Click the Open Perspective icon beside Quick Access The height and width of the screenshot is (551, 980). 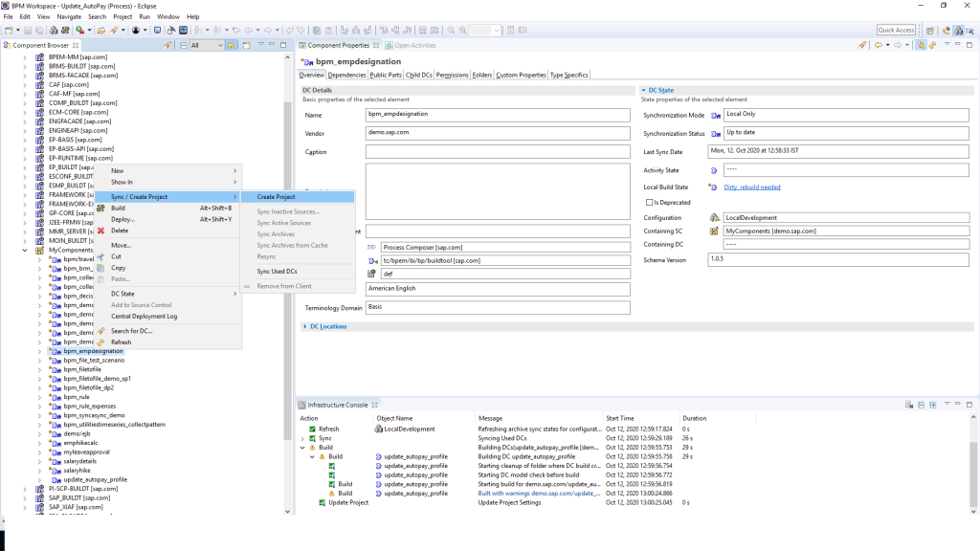[x=930, y=30]
